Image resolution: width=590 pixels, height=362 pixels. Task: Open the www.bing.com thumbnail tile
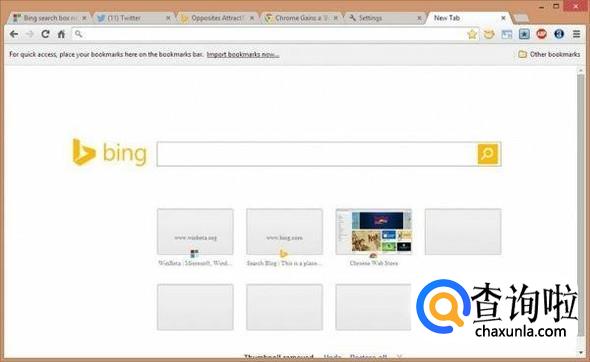pos(284,232)
